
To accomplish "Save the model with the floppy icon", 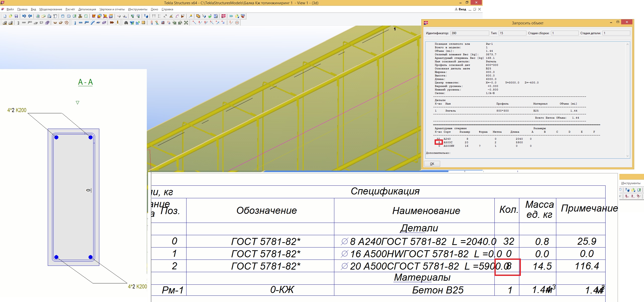I will 16,16.
